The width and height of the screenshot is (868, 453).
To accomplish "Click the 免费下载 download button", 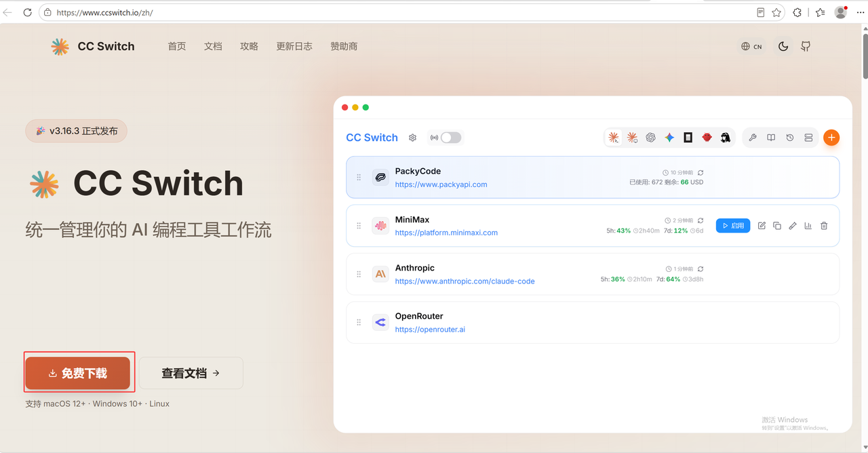I will click(x=77, y=373).
